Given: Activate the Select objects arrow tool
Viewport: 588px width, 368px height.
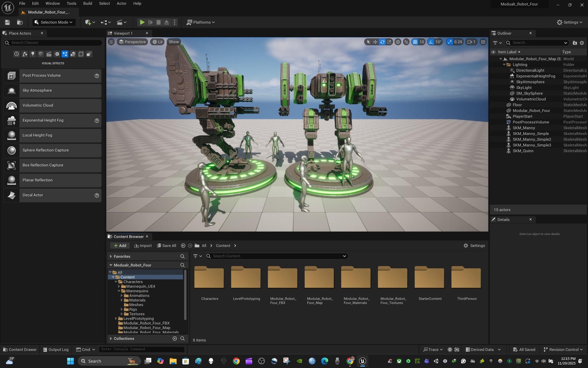Looking at the screenshot, I should 368,42.
